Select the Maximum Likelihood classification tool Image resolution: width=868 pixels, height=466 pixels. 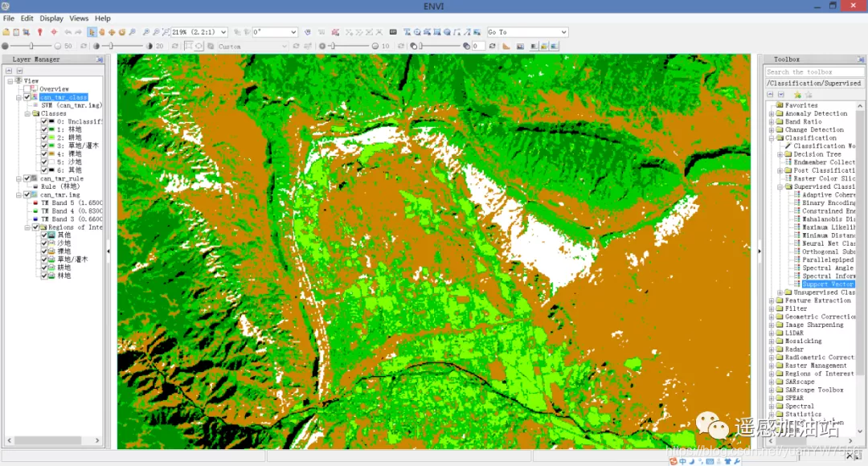829,227
